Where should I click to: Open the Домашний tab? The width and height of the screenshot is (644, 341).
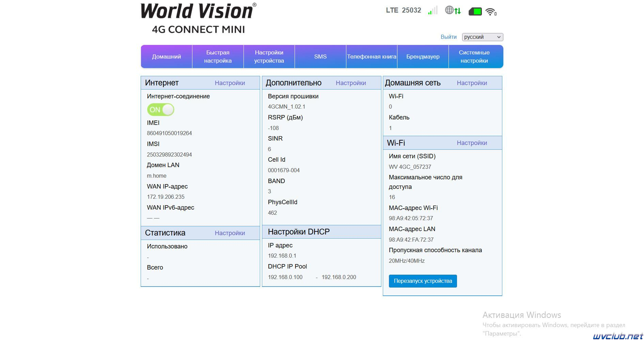[x=167, y=56]
